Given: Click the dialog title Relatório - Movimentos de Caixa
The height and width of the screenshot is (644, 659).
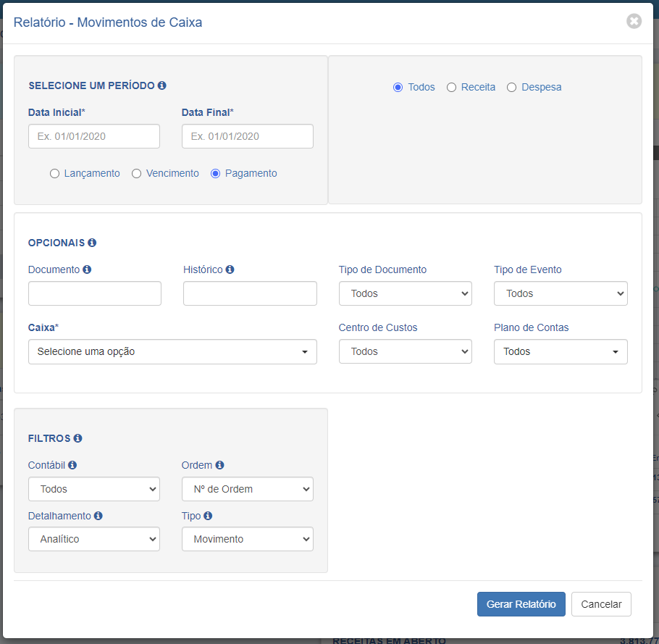Looking at the screenshot, I should tap(108, 22).
